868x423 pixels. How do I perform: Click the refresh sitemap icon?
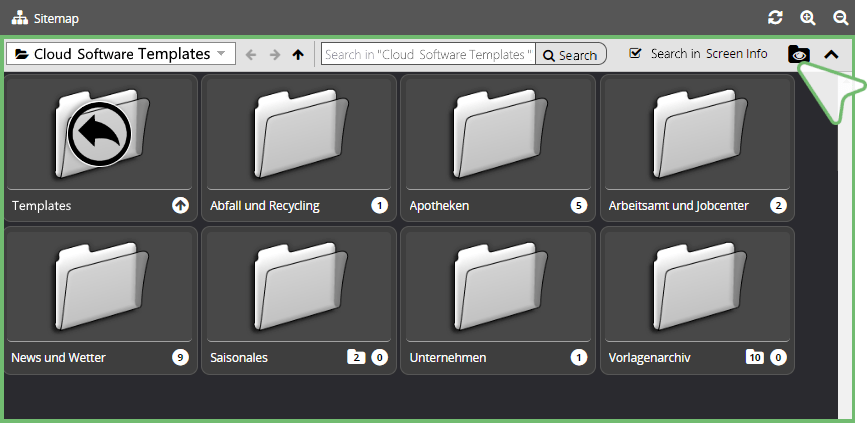click(x=775, y=18)
